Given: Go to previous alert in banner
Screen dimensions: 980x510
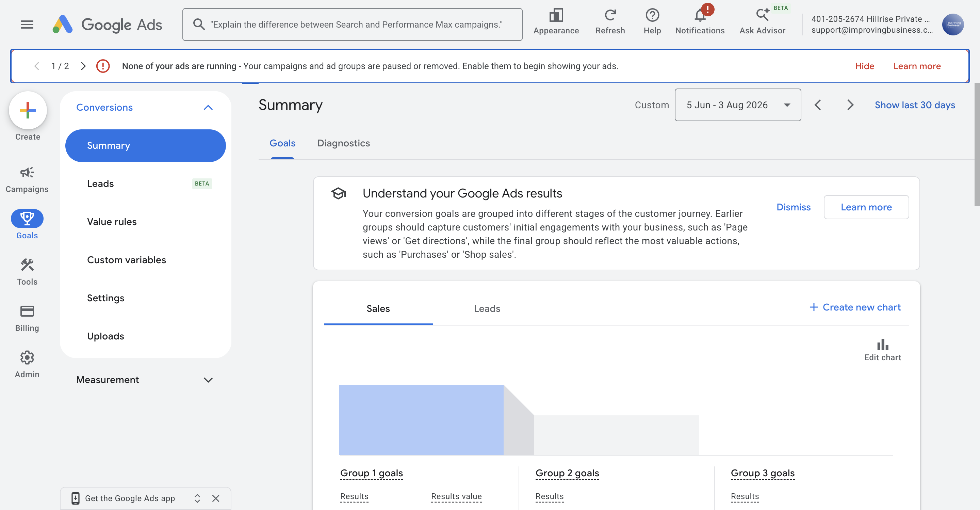Looking at the screenshot, I should pos(36,66).
